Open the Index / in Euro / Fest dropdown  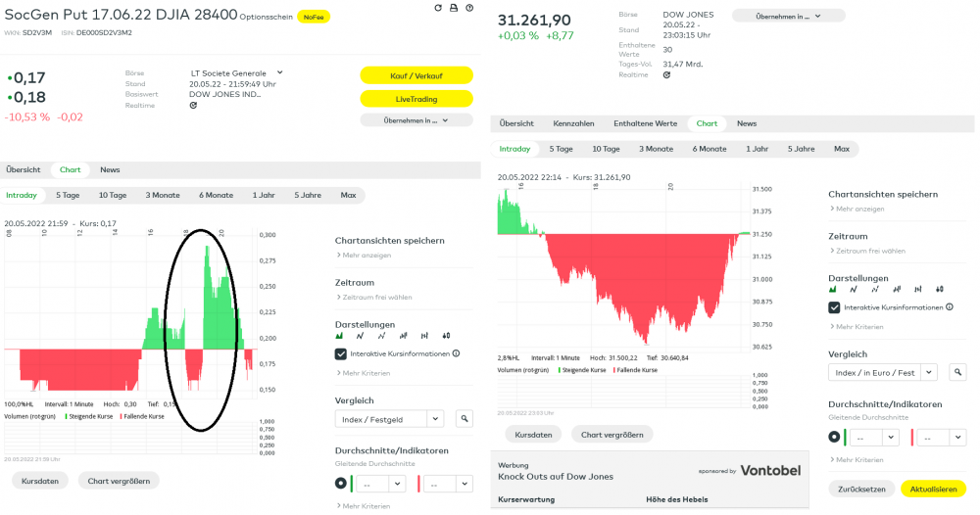coord(883,373)
